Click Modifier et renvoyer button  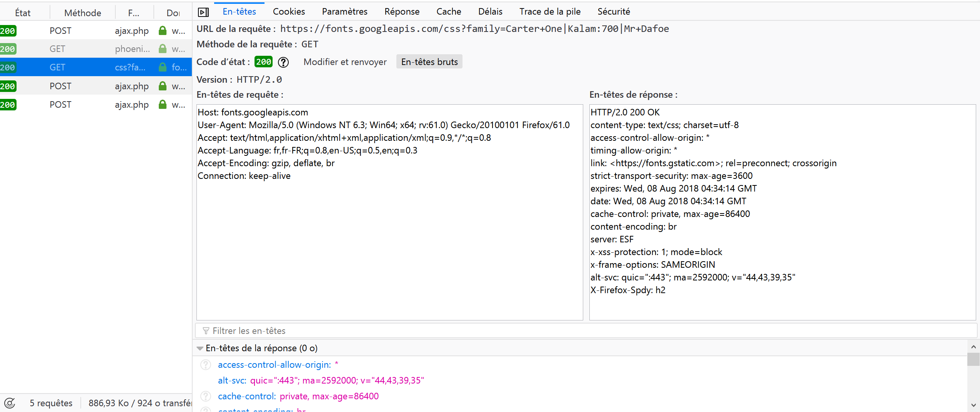point(345,62)
